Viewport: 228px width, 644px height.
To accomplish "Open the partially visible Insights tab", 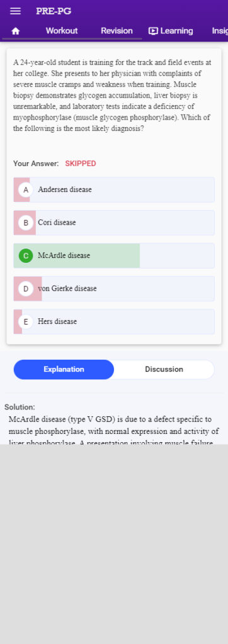I will (x=220, y=31).
